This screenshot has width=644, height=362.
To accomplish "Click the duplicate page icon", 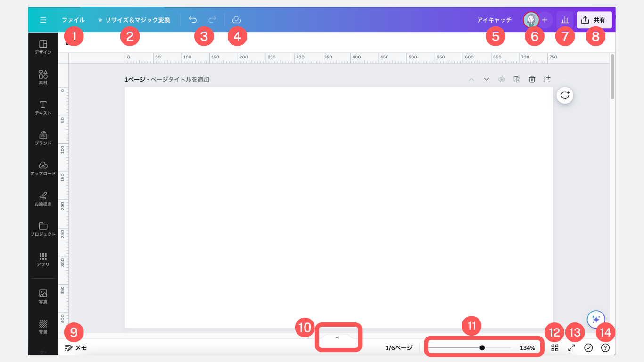I will click(517, 80).
